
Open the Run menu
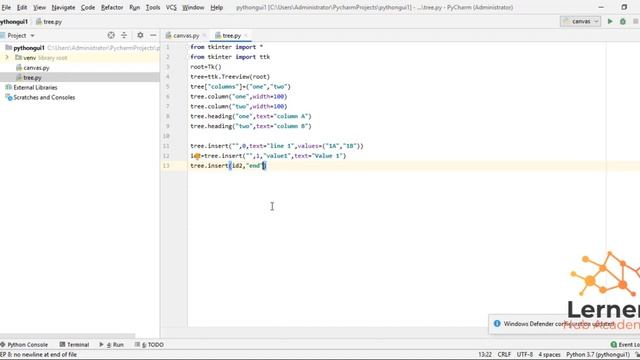point(134,7)
